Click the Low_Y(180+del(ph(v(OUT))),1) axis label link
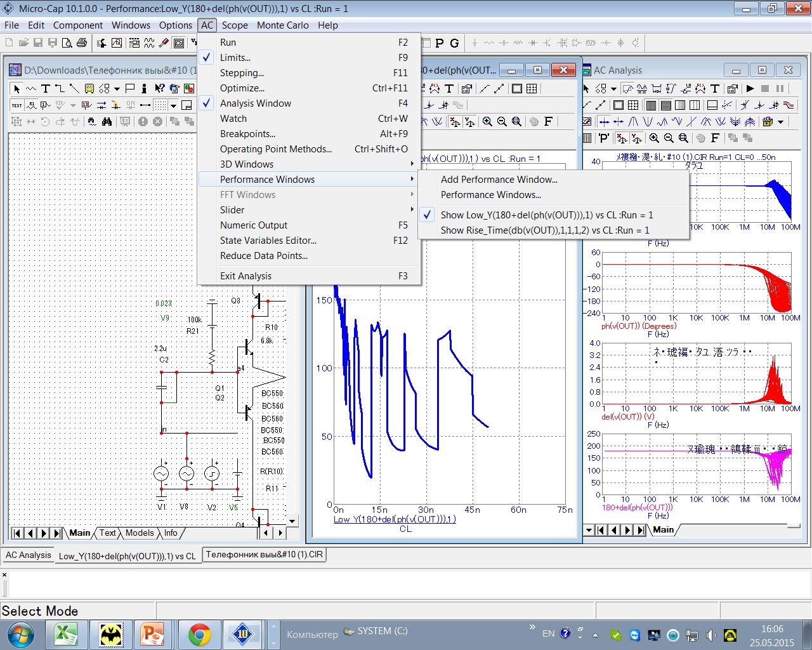The width and height of the screenshot is (812, 650). (x=395, y=519)
